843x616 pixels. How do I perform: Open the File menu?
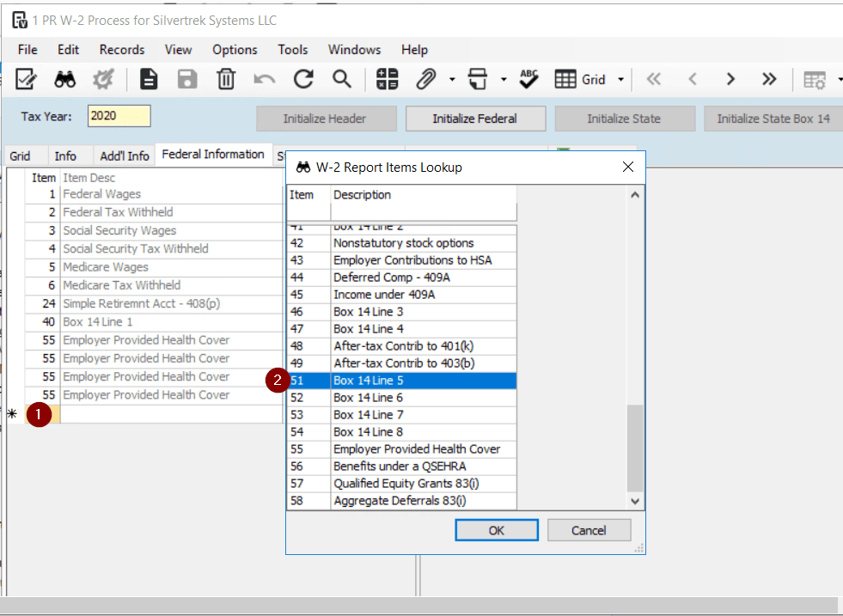tap(27, 50)
